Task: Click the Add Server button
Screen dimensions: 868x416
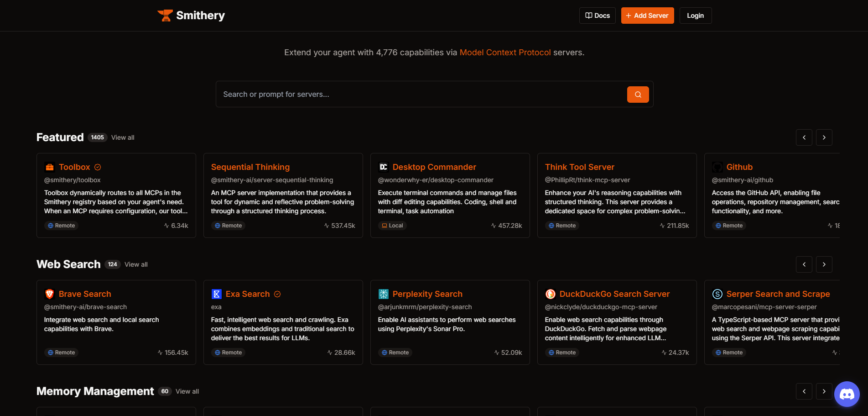Action: tap(647, 16)
